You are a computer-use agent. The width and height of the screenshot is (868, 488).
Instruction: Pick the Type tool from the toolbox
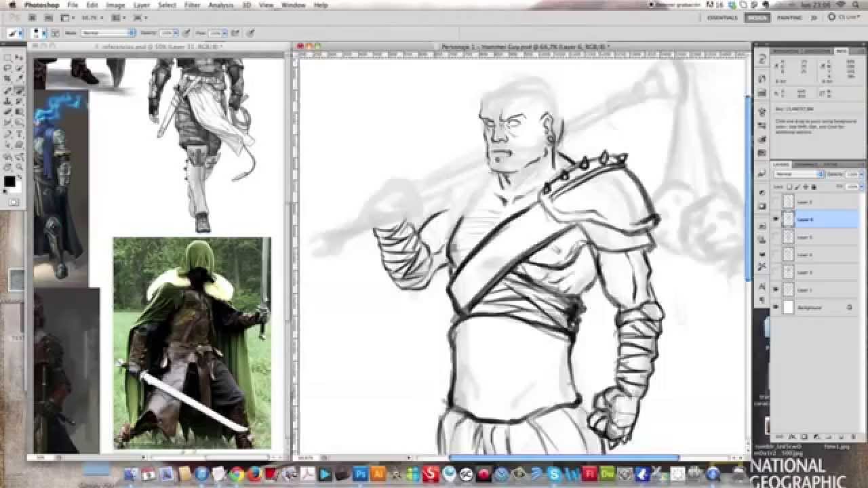[x=17, y=132]
